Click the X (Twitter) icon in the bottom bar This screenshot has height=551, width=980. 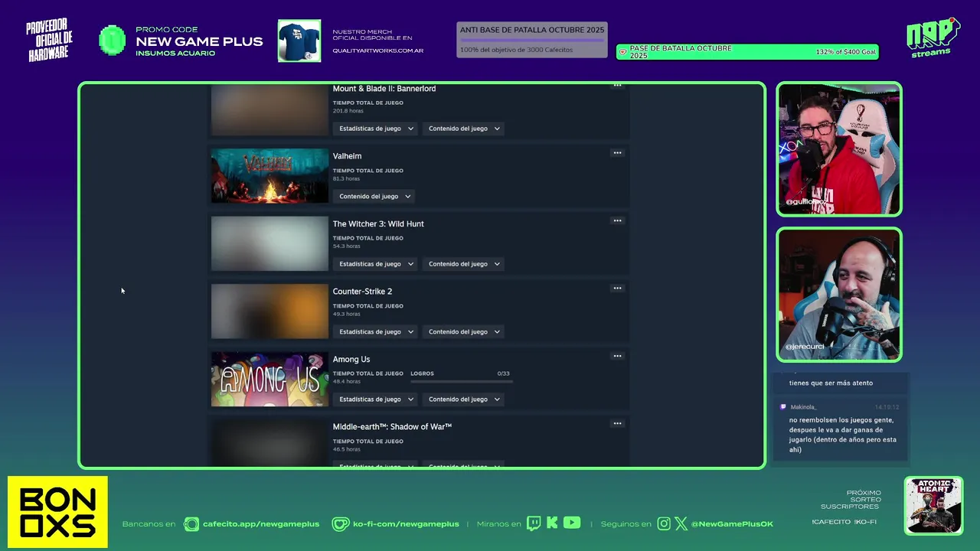point(681,523)
